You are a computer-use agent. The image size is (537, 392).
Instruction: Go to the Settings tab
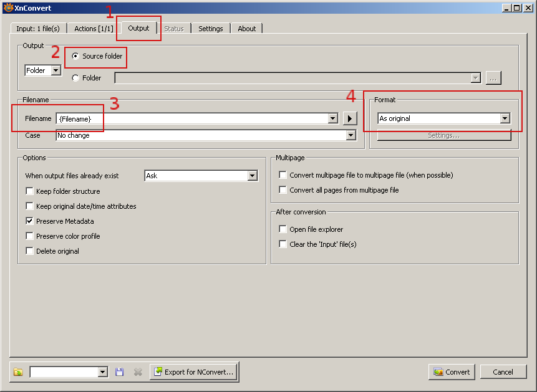[x=211, y=29]
